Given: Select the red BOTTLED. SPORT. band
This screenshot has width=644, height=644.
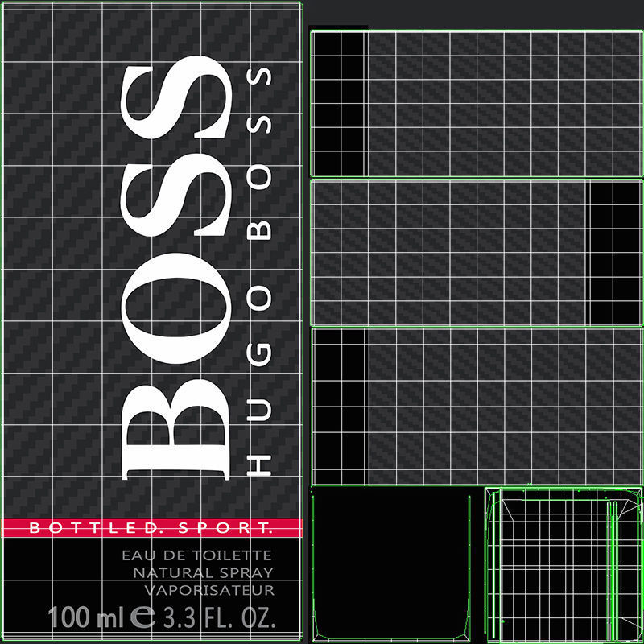Looking at the screenshot, I should click(151, 528).
